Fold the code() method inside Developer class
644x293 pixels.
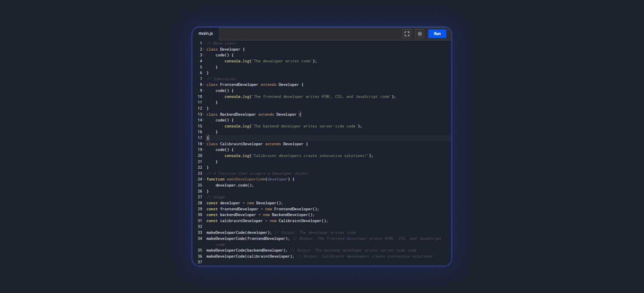[x=204, y=55]
